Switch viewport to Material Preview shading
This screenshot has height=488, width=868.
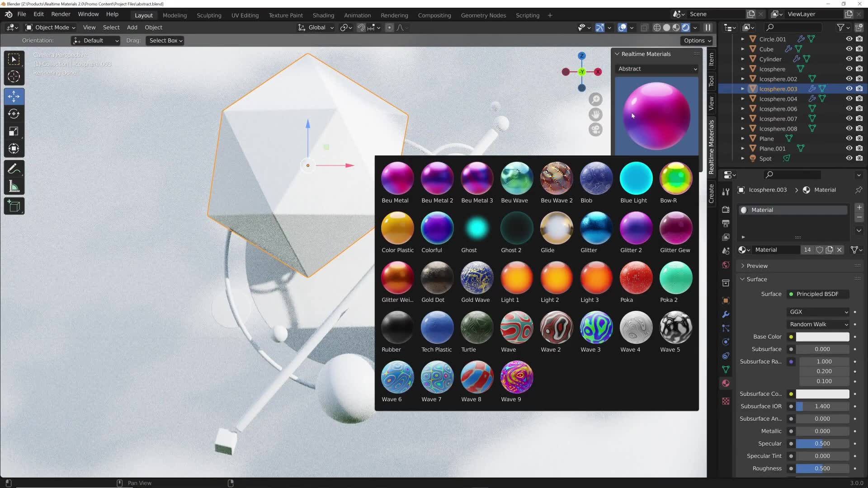pos(676,28)
